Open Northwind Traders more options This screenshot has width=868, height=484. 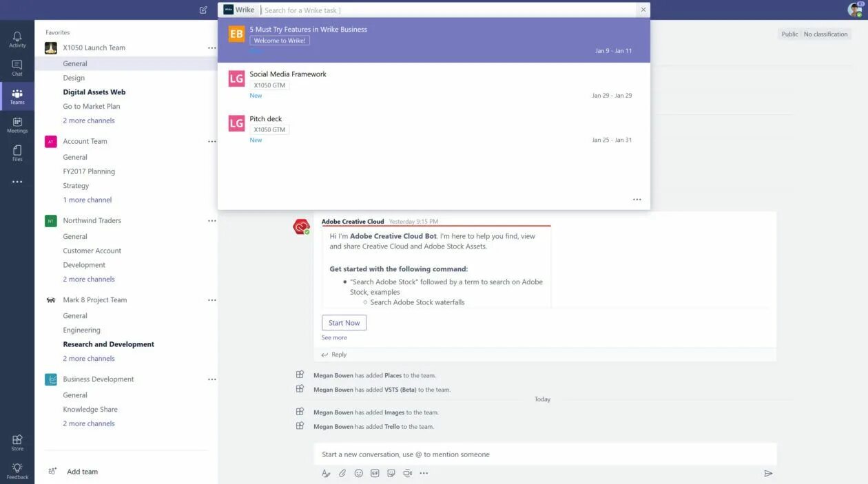[211, 221]
